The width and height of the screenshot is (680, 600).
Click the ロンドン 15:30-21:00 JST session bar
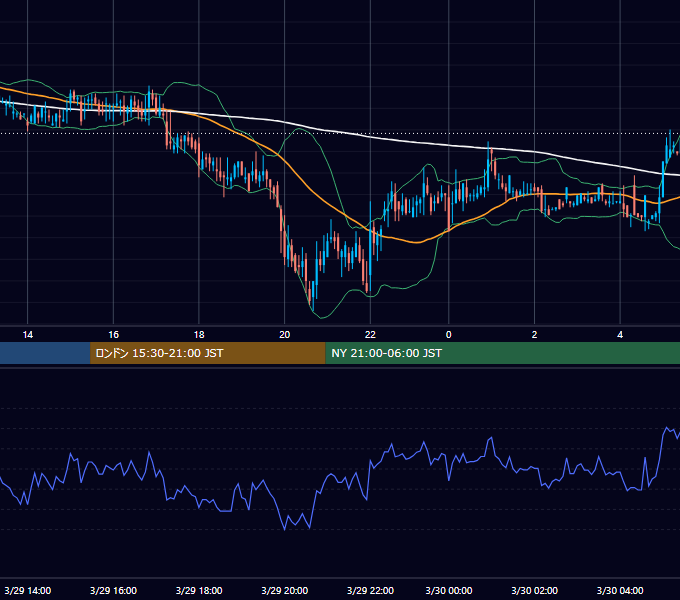point(207,353)
